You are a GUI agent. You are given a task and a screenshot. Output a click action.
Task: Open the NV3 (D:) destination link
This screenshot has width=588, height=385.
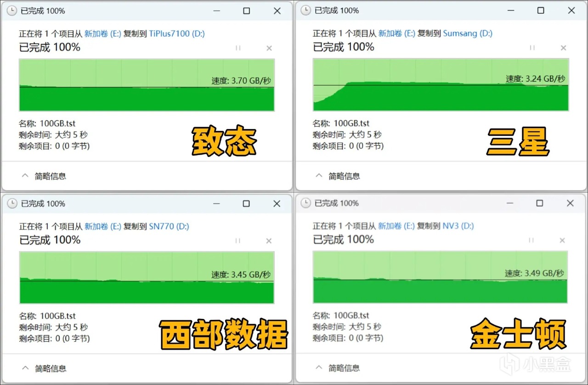(458, 226)
